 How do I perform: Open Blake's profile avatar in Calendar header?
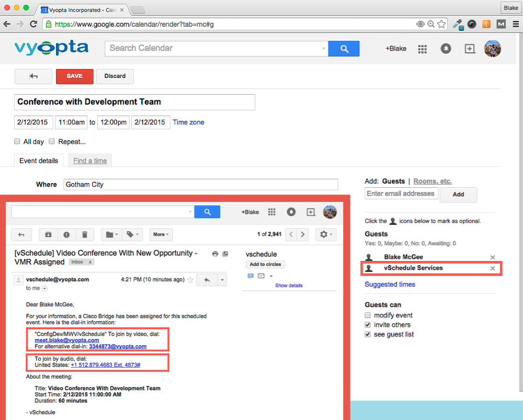492,49
